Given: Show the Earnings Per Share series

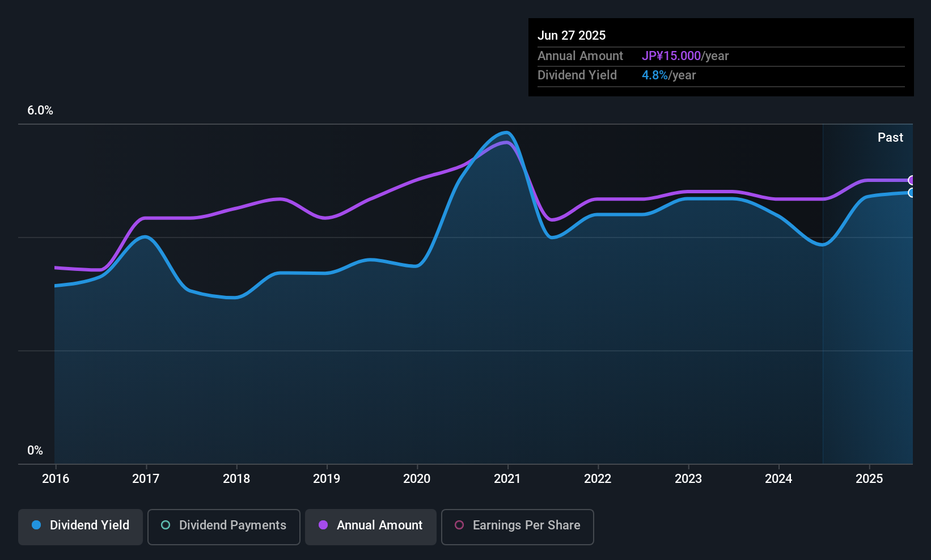Looking at the screenshot, I should tap(517, 527).
